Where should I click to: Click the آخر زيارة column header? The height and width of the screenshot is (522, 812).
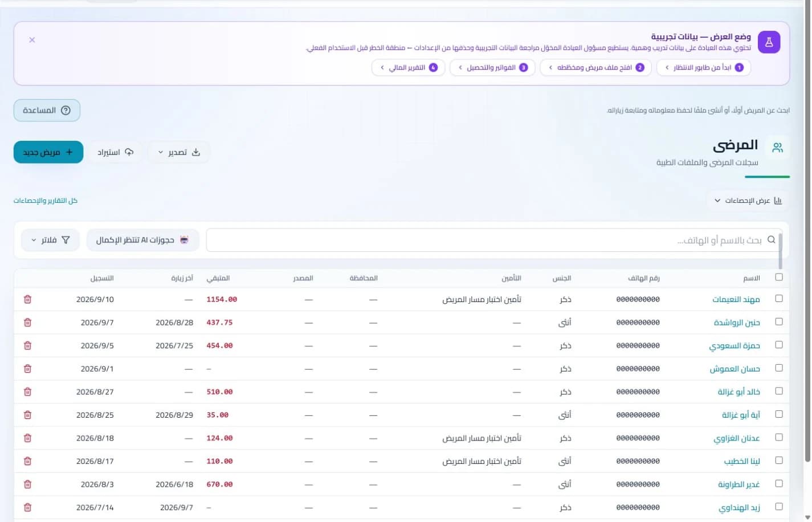pos(182,278)
